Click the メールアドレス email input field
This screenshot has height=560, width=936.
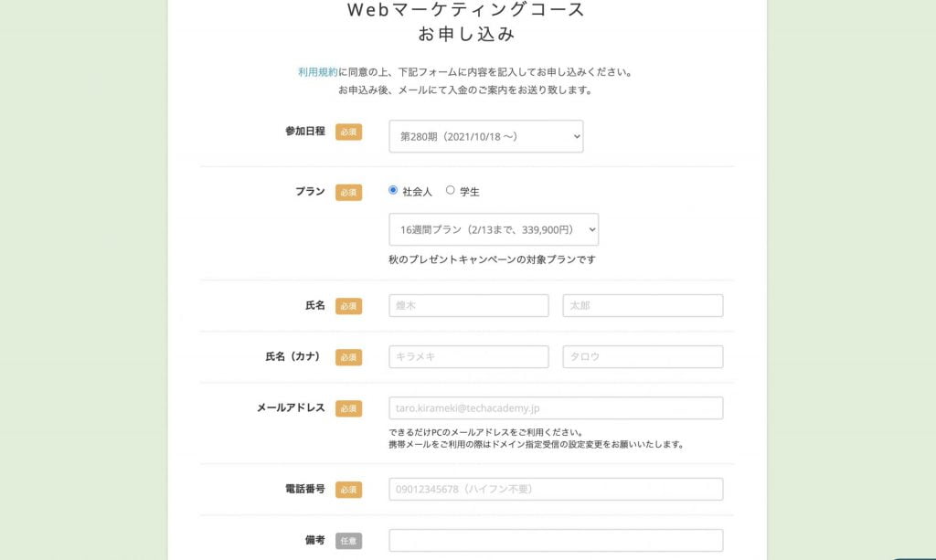(556, 407)
